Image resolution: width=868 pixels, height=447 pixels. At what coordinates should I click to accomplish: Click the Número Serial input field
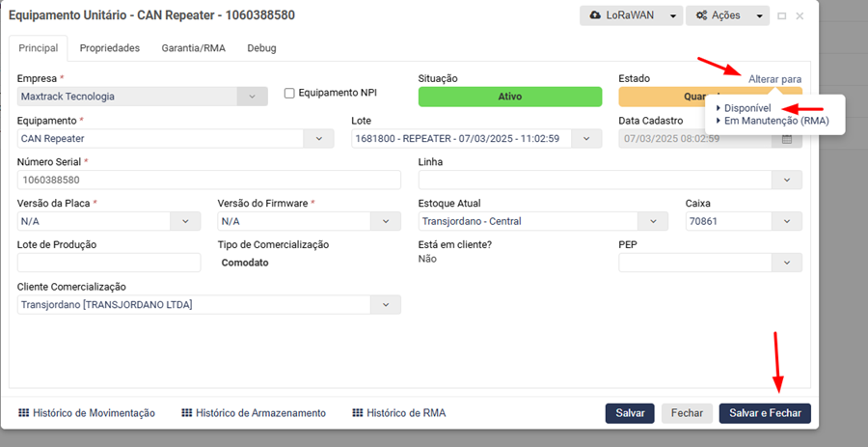pyautogui.click(x=208, y=180)
